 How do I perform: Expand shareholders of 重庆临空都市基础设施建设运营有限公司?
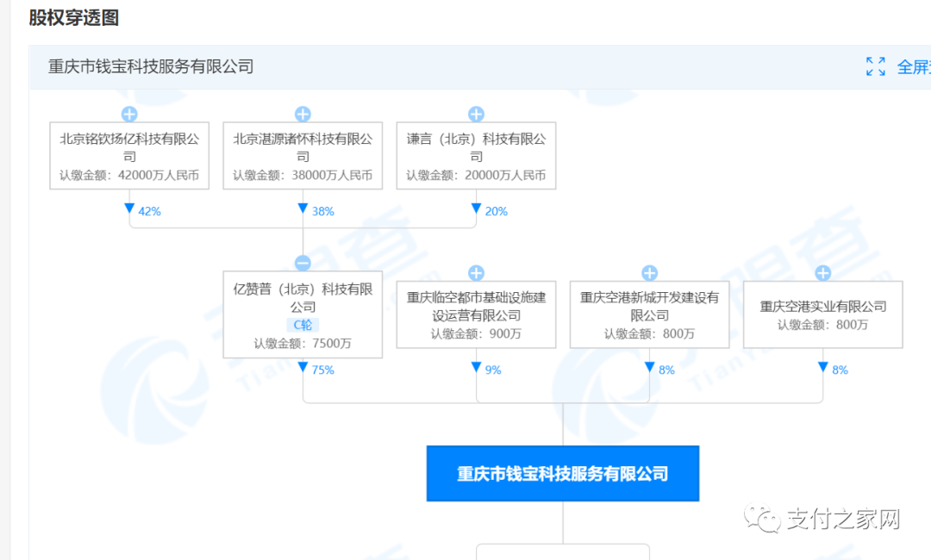click(476, 273)
